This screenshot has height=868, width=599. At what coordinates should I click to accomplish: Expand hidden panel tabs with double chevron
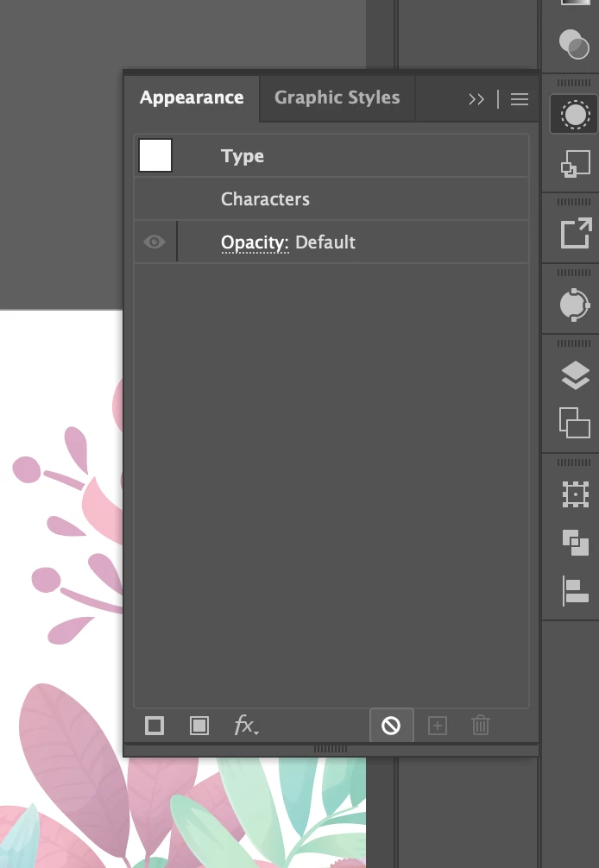pos(476,99)
